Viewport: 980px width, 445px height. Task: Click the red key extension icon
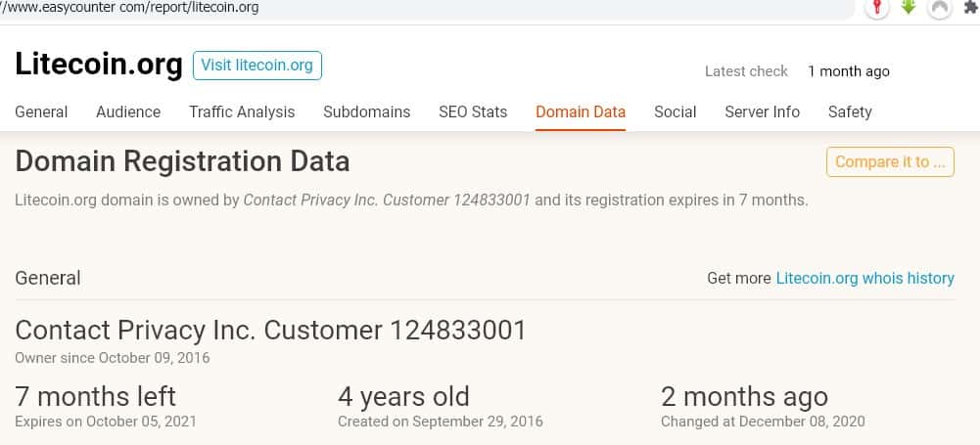[x=878, y=8]
